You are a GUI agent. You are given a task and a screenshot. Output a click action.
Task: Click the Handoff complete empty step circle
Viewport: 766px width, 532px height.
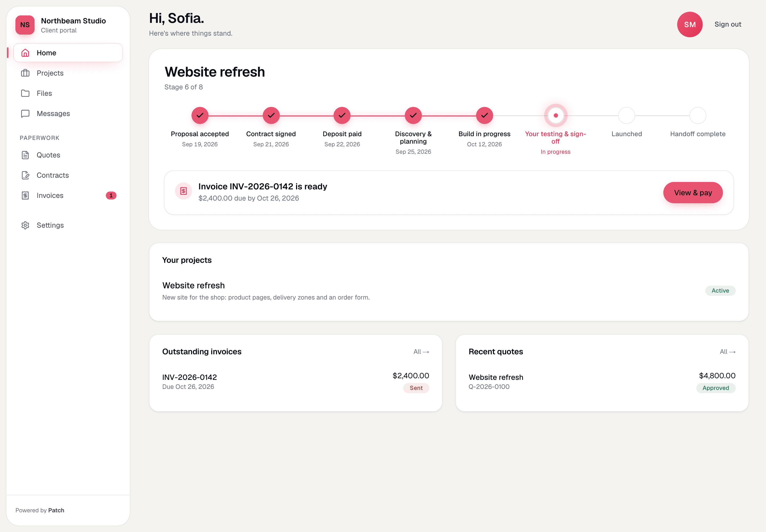coord(698,116)
